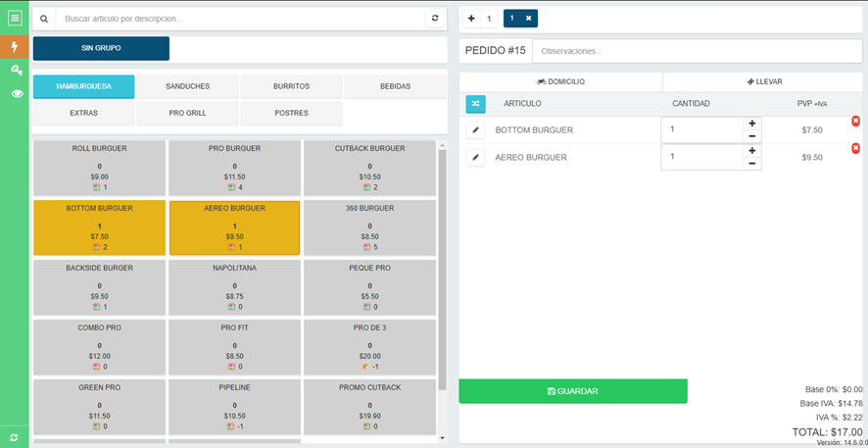
Task: Save the order with GUARDAR
Action: 573,391
